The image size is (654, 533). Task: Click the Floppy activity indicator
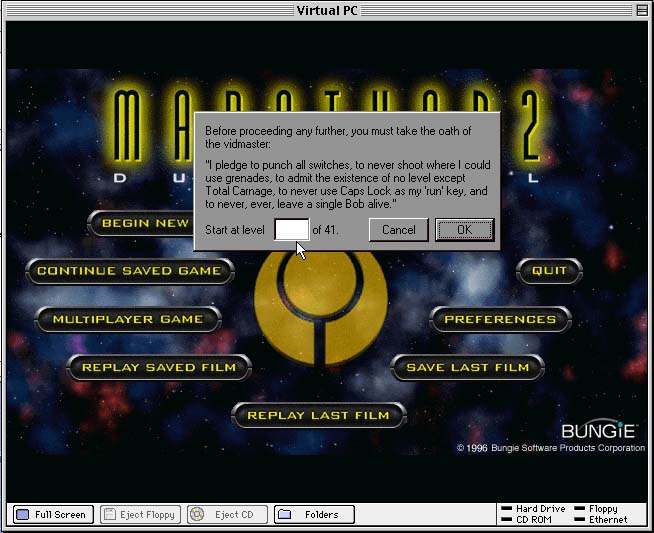(x=596, y=509)
